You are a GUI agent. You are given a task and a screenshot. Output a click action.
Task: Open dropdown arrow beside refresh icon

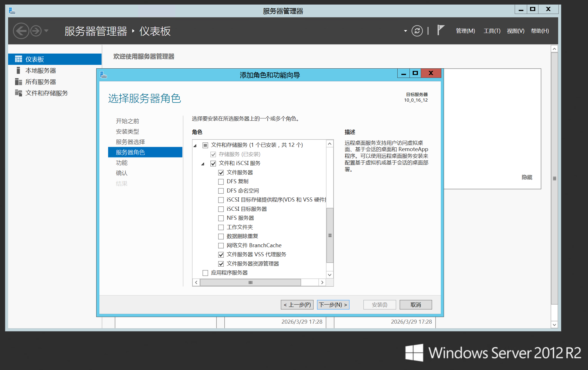tap(405, 31)
